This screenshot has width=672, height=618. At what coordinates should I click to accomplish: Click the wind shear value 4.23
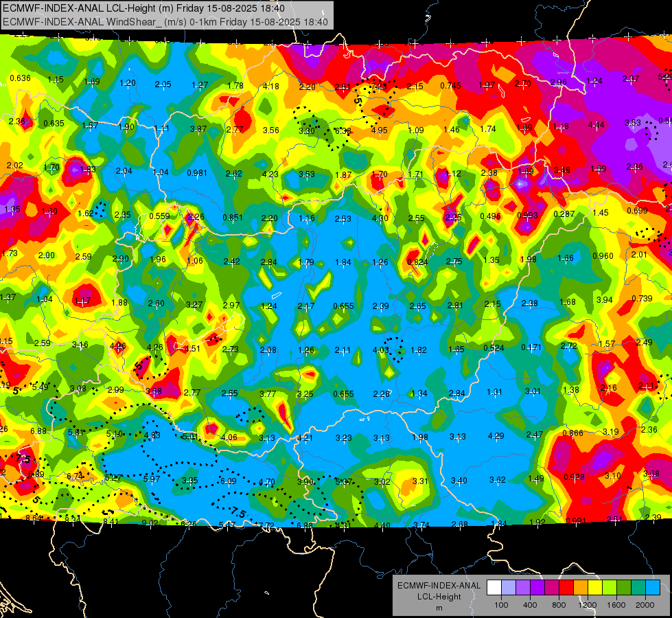pyautogui.click(x=270, y=174)
